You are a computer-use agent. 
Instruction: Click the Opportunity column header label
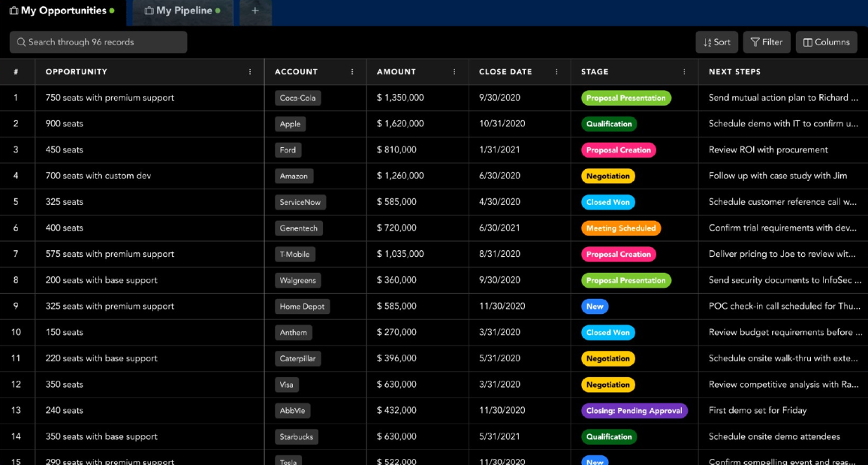77,72
